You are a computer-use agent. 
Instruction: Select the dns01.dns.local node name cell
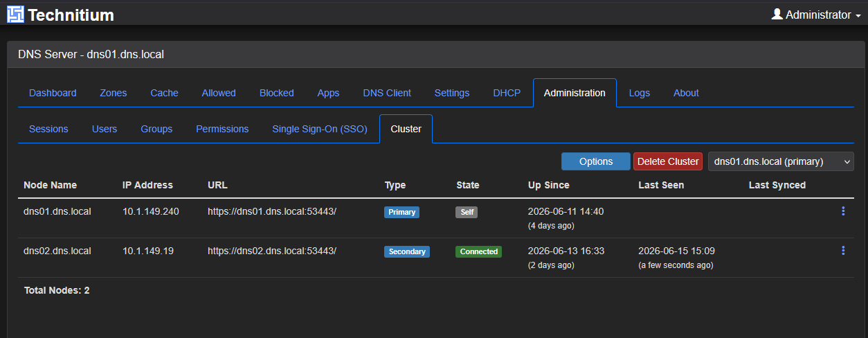click(57, 211)
